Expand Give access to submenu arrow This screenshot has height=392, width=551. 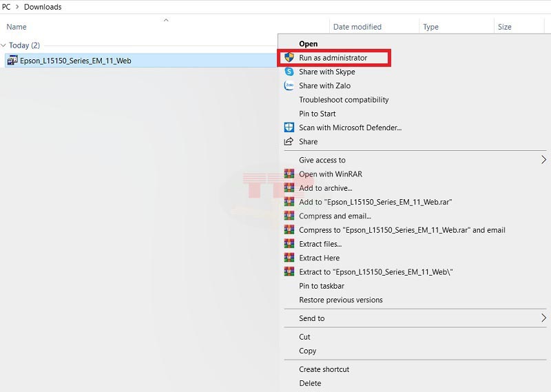coord(543,160)
